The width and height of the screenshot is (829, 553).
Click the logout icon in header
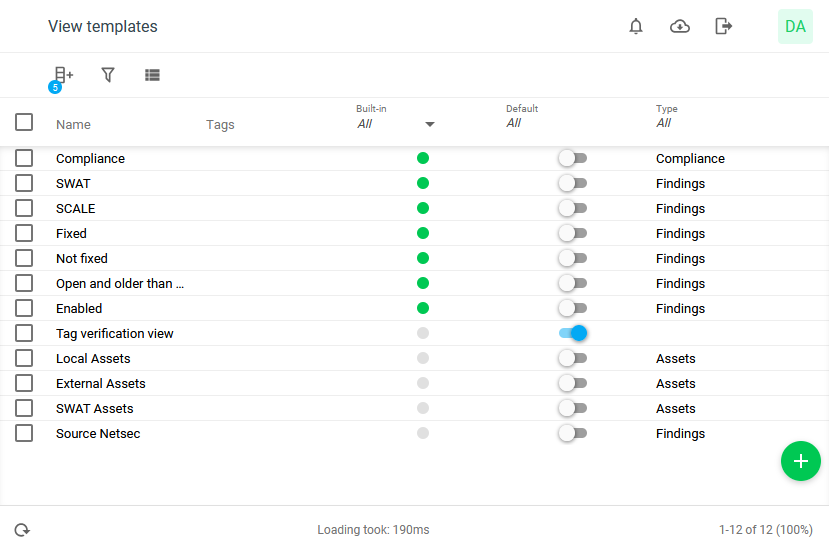point(724,27)
